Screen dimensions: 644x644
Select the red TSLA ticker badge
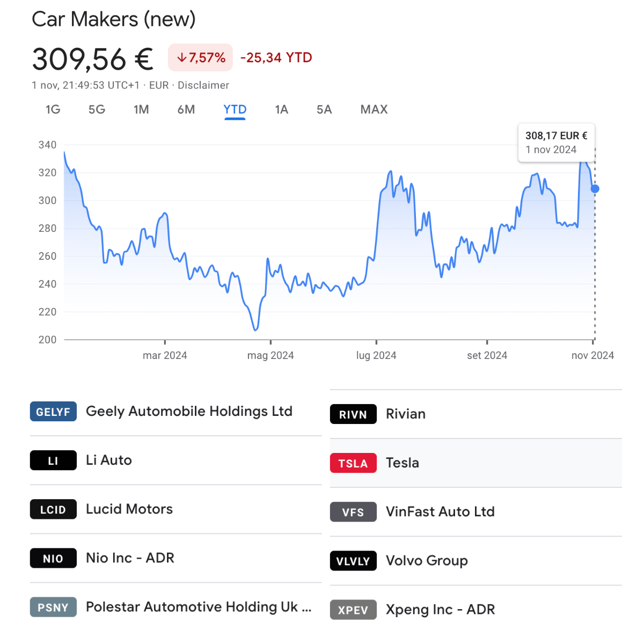[353, 463]
